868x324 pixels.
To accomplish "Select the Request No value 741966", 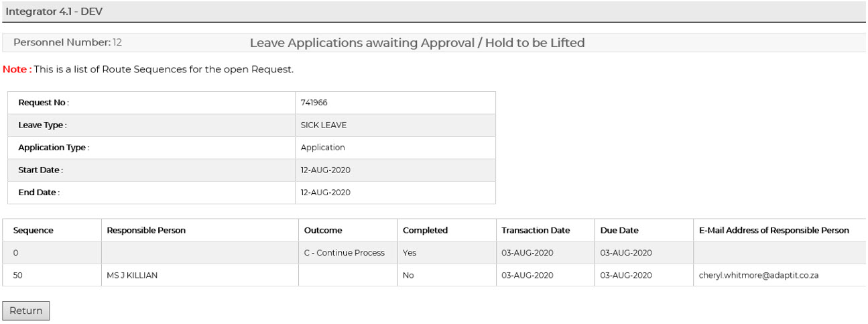I will [314, 103].
